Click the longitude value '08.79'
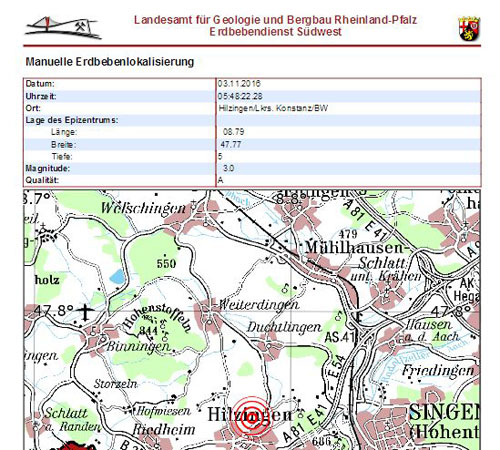The image size is (500, 450). click(233, 132)
